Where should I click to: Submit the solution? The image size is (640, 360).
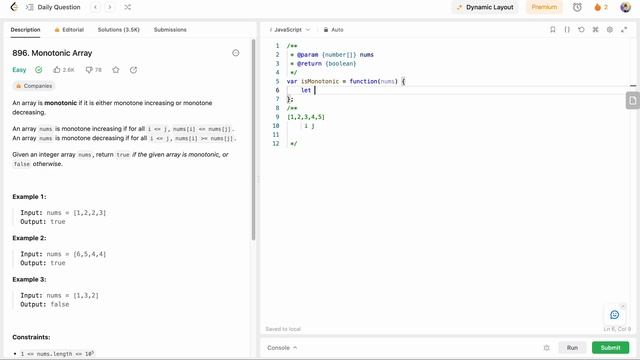[x=610, y=348]
